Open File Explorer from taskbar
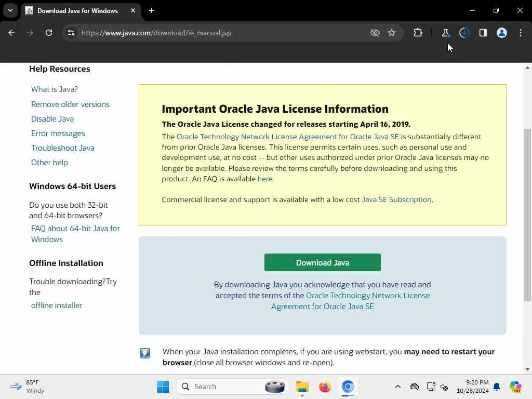 (302, 387)
